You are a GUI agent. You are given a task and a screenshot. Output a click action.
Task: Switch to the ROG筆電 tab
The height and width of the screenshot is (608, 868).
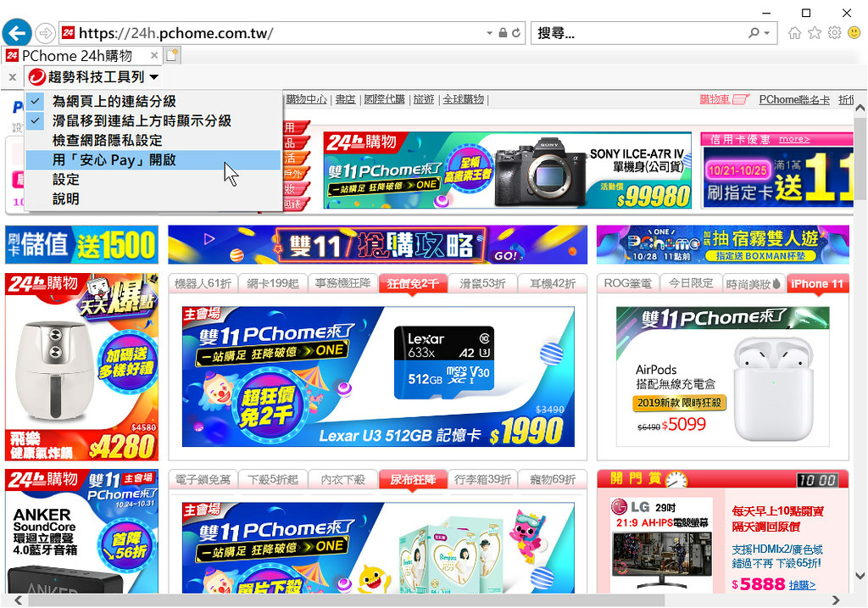tap(627, 283)
